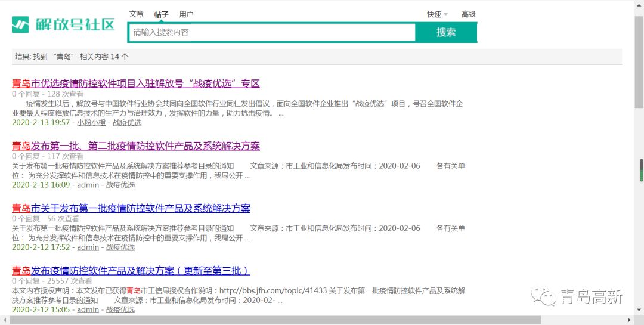Screen dimensions: 644x325
Task: Switch to the 文章 search tab
Action: click(137, 14)
